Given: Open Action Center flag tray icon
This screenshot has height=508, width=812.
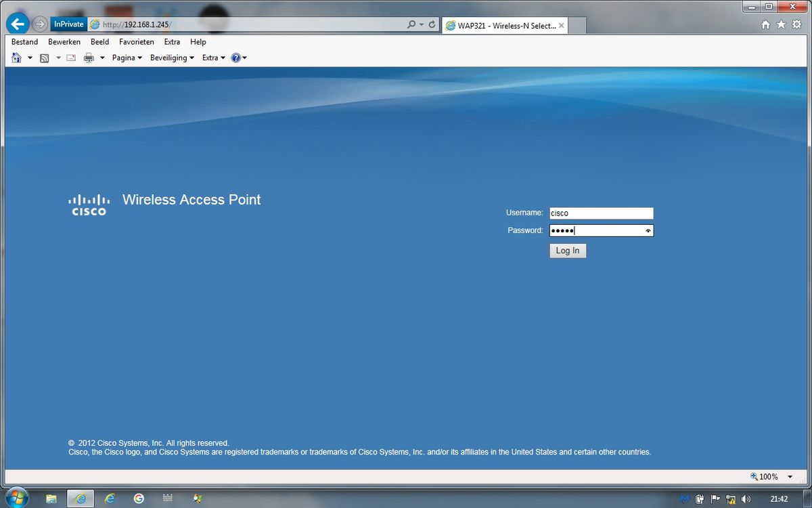Looking at the screenshot, I should [715, 499].
